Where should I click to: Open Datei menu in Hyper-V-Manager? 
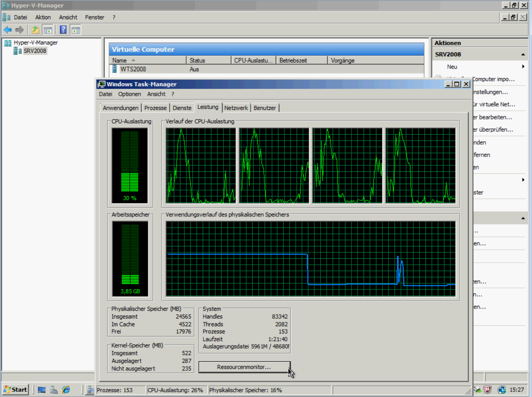tap(21, 17)
